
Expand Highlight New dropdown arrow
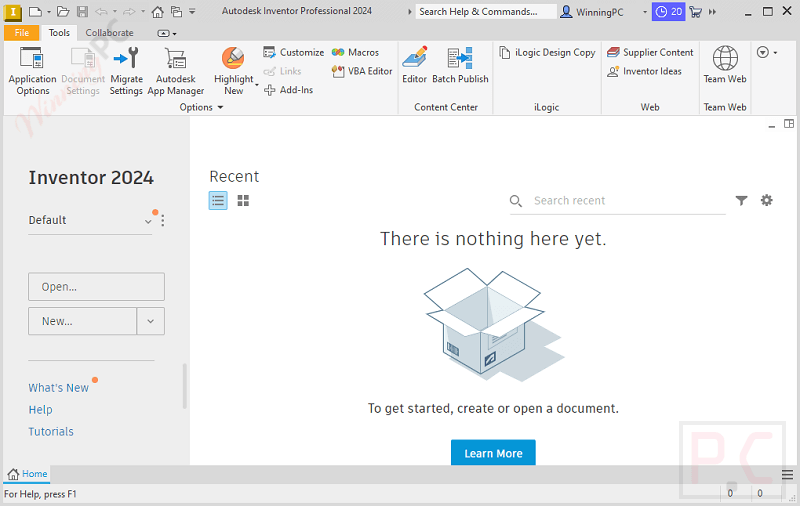pos(257,85)
